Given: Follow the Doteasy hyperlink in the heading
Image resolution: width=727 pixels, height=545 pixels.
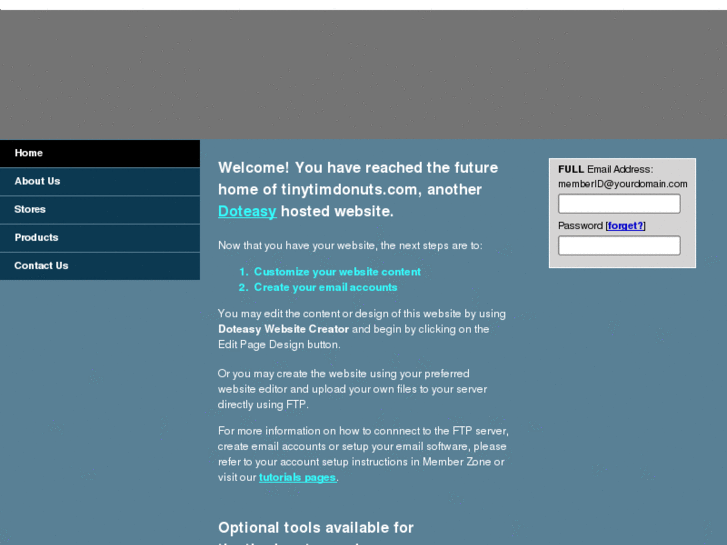Looking at the screenshot, I should (247, 212).
